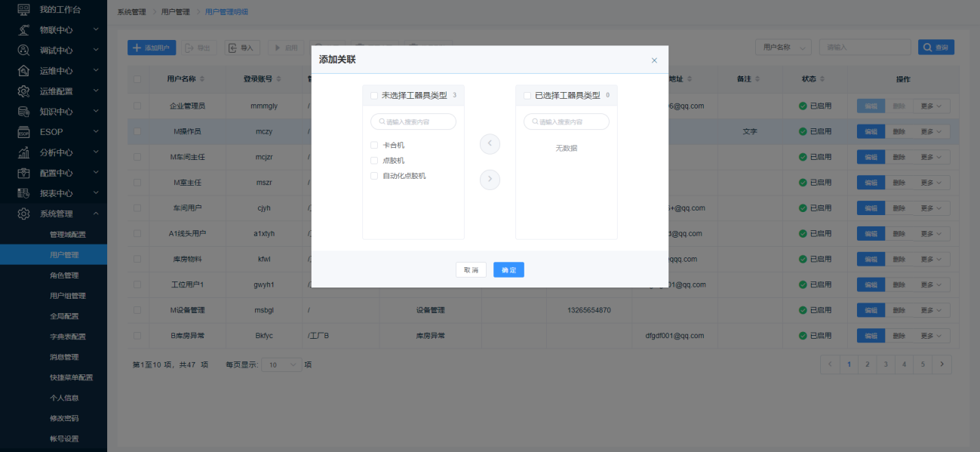Click the 物联中心 sidebar icon
This screenshot has height=452, width=980.
pyautogui.click(x=24, y=30)
